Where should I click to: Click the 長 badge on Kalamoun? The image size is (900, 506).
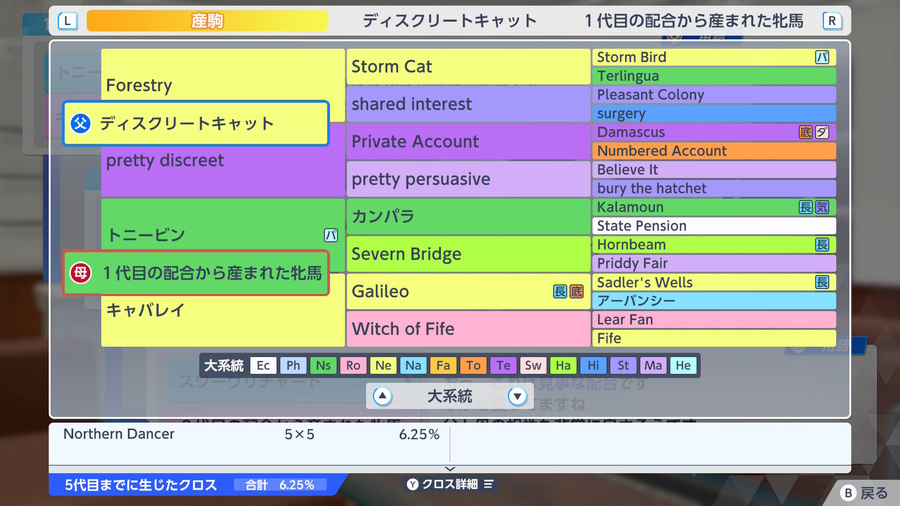[x=806, y=207]
